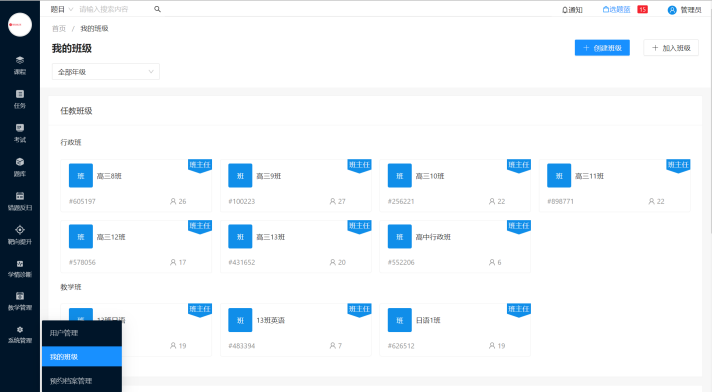This screenshot has width=712, height=392.
Task: Click the blue 班 icon of 高三11班
Action: coord(559,176)
